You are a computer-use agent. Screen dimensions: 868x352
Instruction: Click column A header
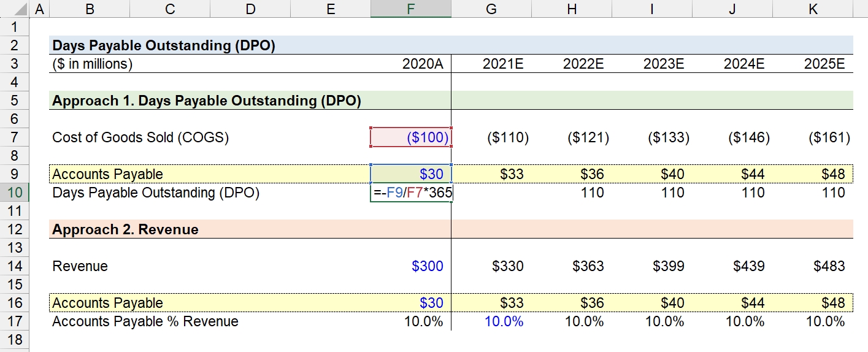point(40,9)
